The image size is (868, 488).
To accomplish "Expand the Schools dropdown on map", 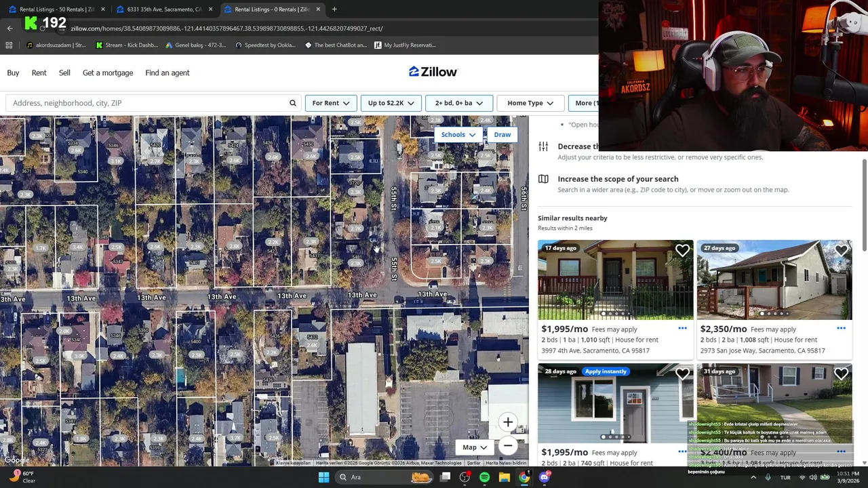I will [458, 134].
